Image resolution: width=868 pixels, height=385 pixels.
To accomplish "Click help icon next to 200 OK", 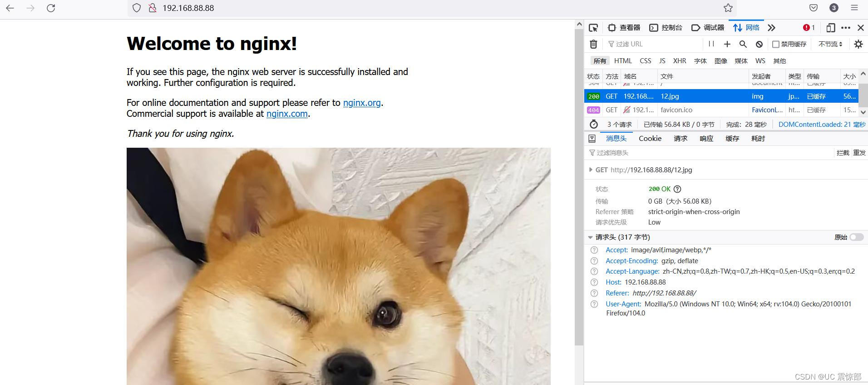I will click(x=677, y=189).
